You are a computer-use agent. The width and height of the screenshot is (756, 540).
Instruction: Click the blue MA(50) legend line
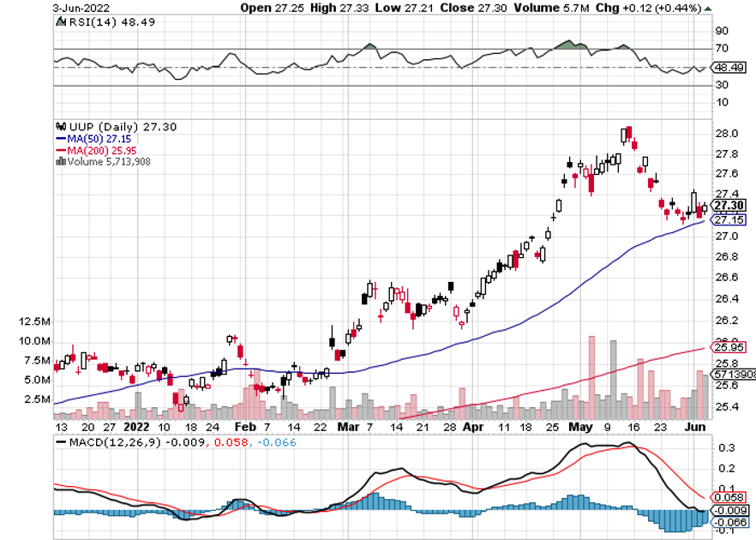(x=60, y=138)
